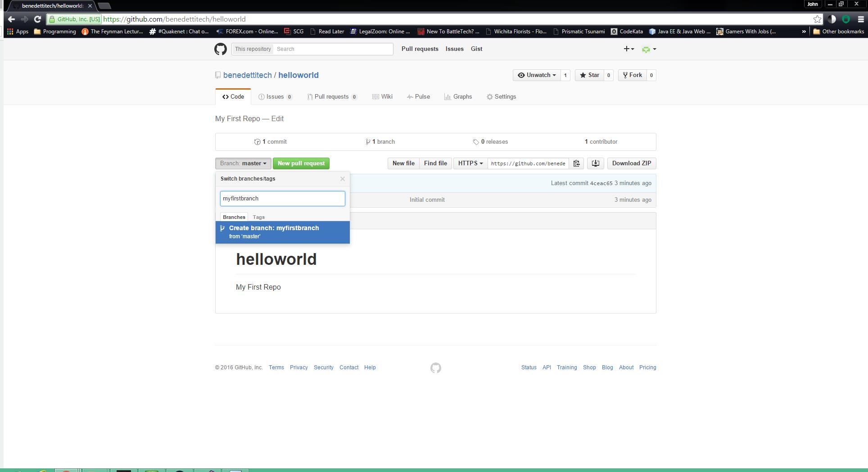Open the benedettitech owner link
Image resolution: width=868 pixels, height=472 pixels.
(248, 75)
